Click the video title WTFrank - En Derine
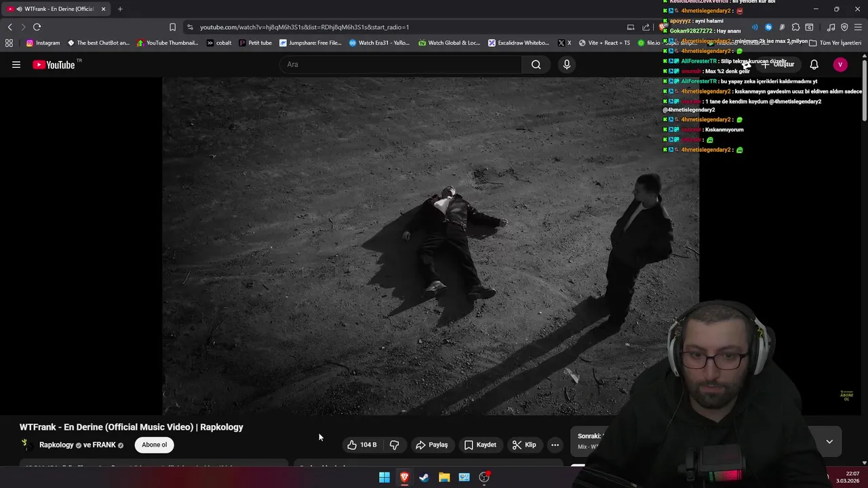868x488 pixels. (131, 427)
